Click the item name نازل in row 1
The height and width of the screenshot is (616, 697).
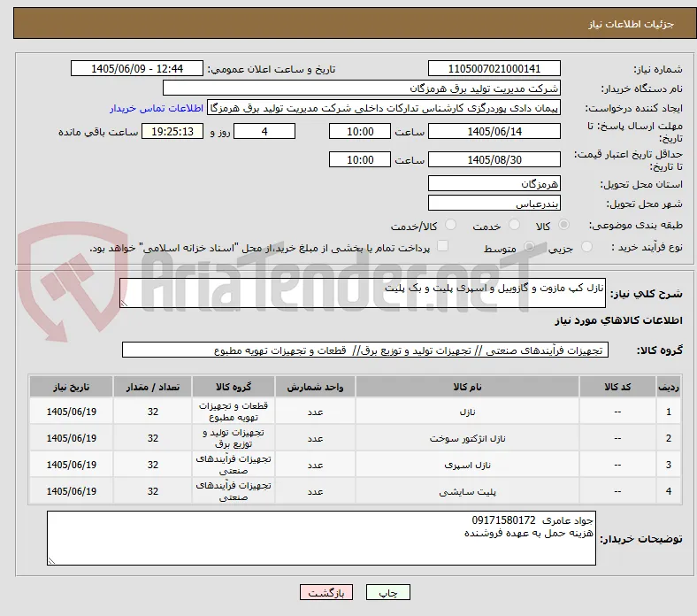click(467, 412)
